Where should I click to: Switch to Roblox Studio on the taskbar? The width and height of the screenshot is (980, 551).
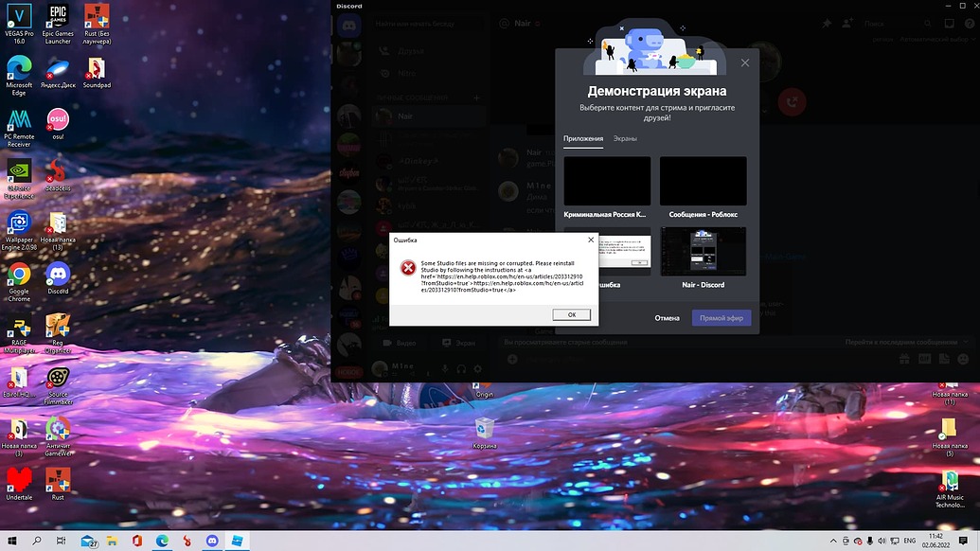(x=237, y=541)
